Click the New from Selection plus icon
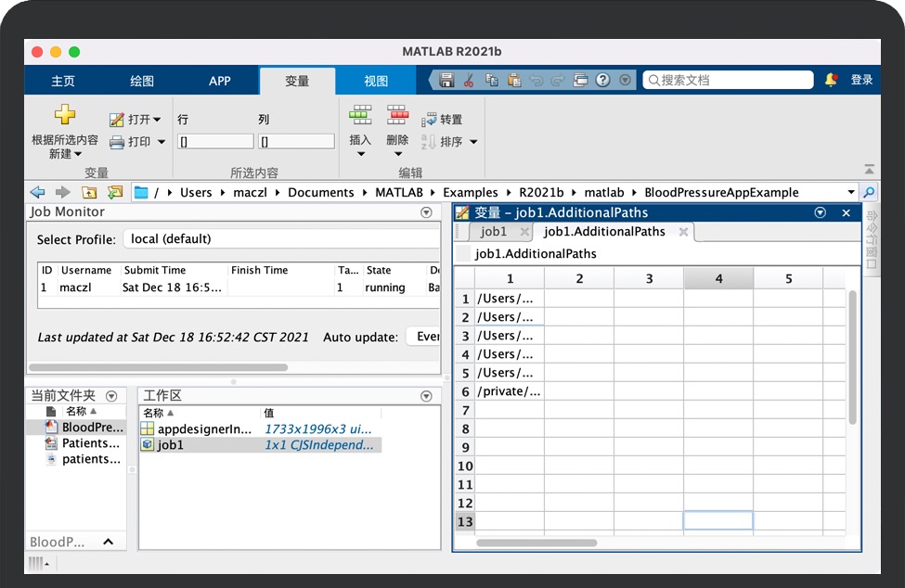Viewport: 905px width, 588px height. pyautogui.click(x=64, y=115)
